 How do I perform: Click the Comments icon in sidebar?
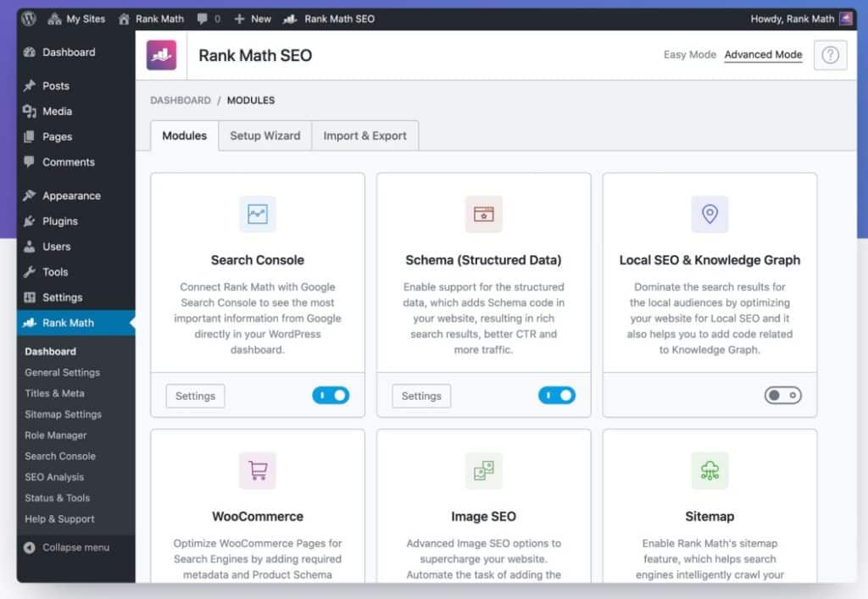[30, 162]
